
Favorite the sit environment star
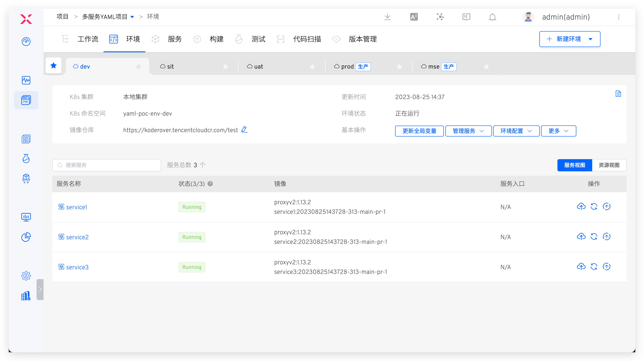(x=225, y=67)
